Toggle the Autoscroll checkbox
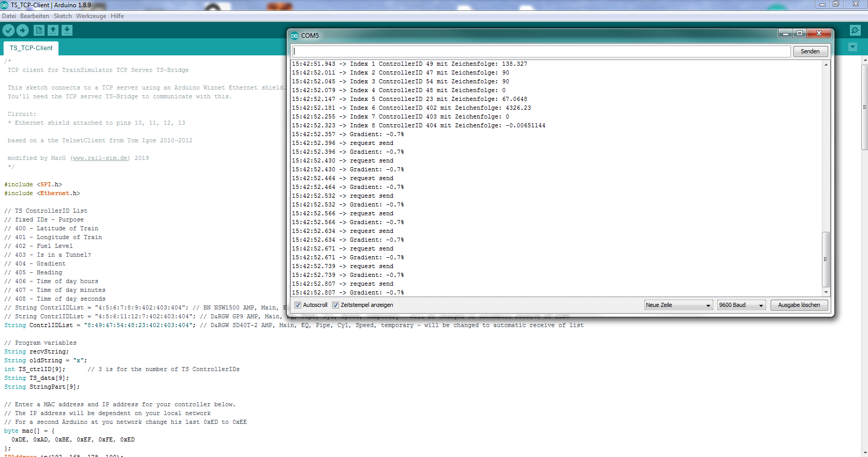Screen dimensions: 868x457 [x=298, y=305]
